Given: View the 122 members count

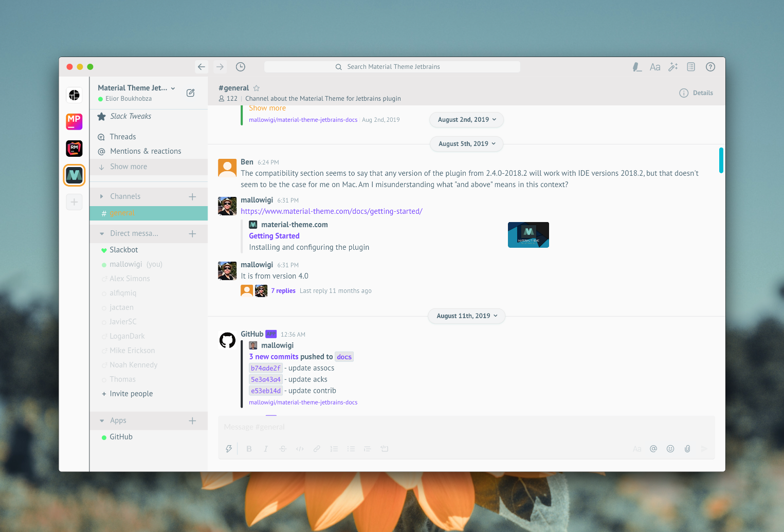Looking at the screenshot, I should click(228, 99).
